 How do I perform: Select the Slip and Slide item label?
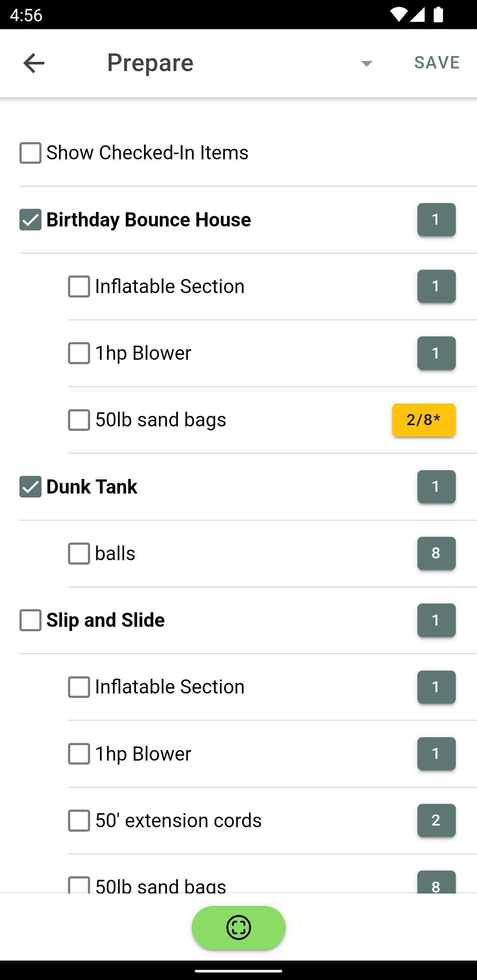pyautogui.click(x=106, y=620)
